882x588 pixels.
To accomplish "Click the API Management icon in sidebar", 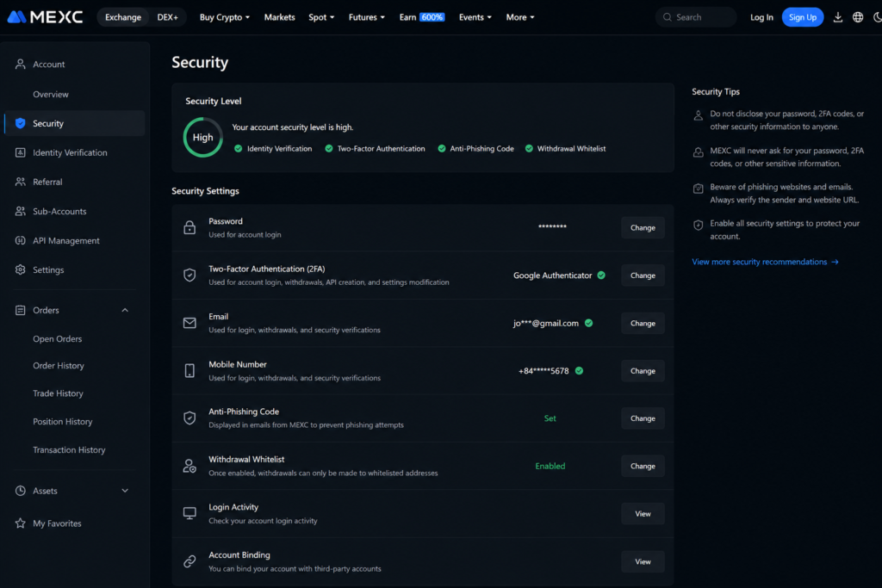I will (21, 240).
